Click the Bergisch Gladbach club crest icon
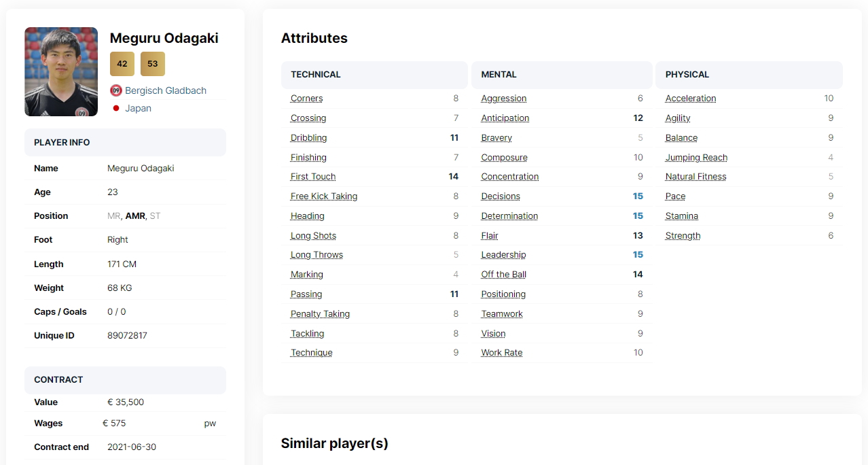 (x=116, y=90)
